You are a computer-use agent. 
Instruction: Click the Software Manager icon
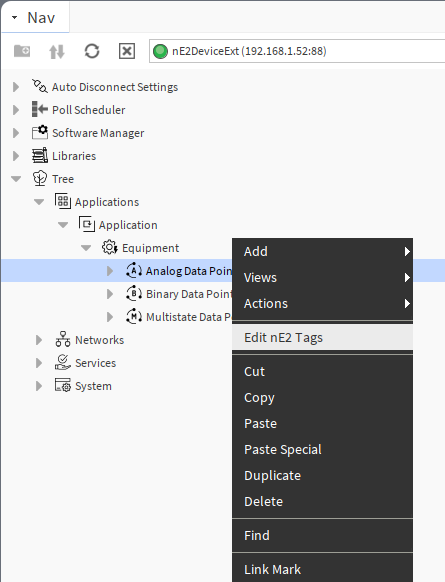tap(40, 132)
